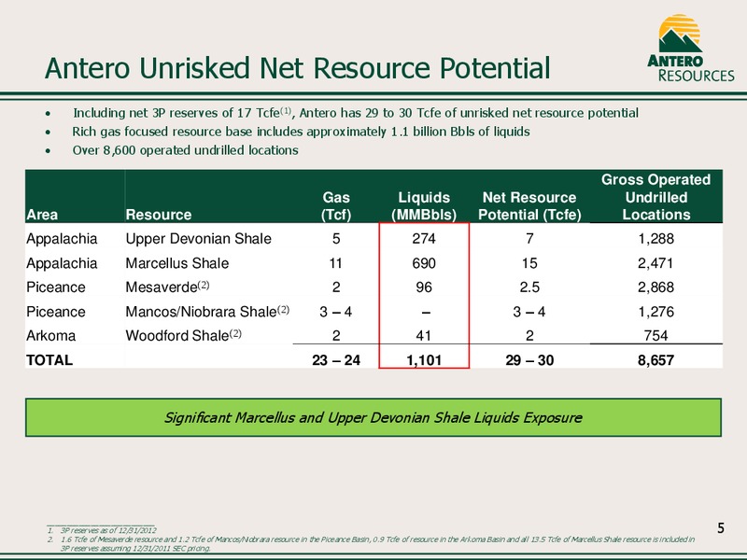Click the slide page number 5
Screen dimensions: 747x560
coord(721,528)
